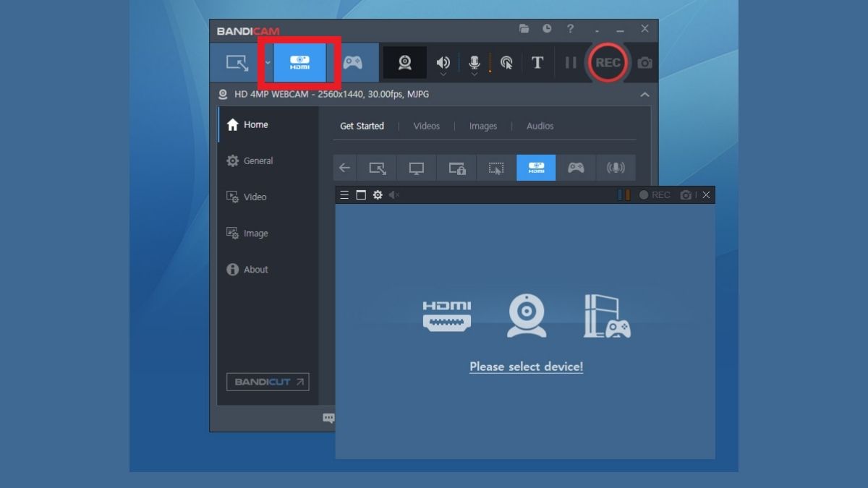Screen dimensions: 868x488
Task: Choose the console with gamepad device icon
Action: pyautogui.click(x=607, y=316)
